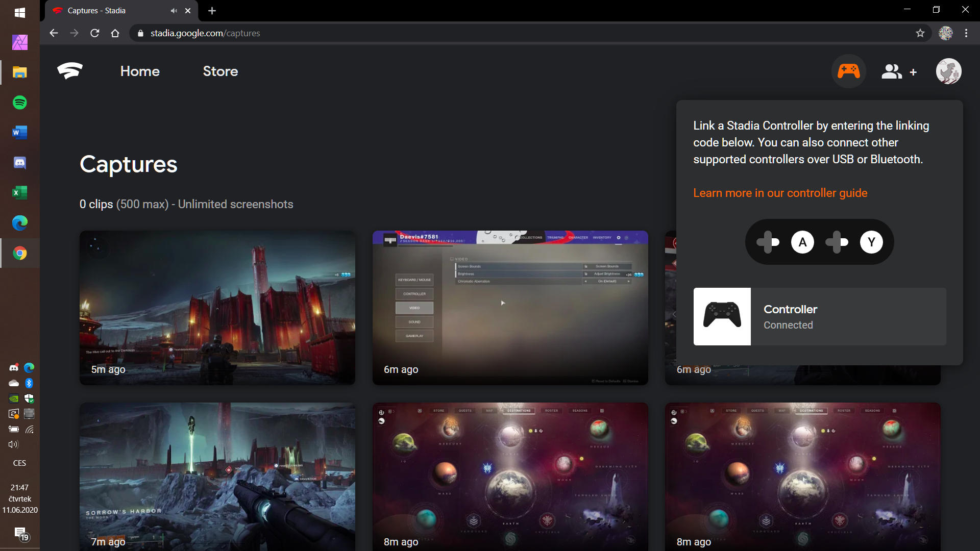Launch Discord from the taskbar
The image size is (980, 551).
point(20,163)
